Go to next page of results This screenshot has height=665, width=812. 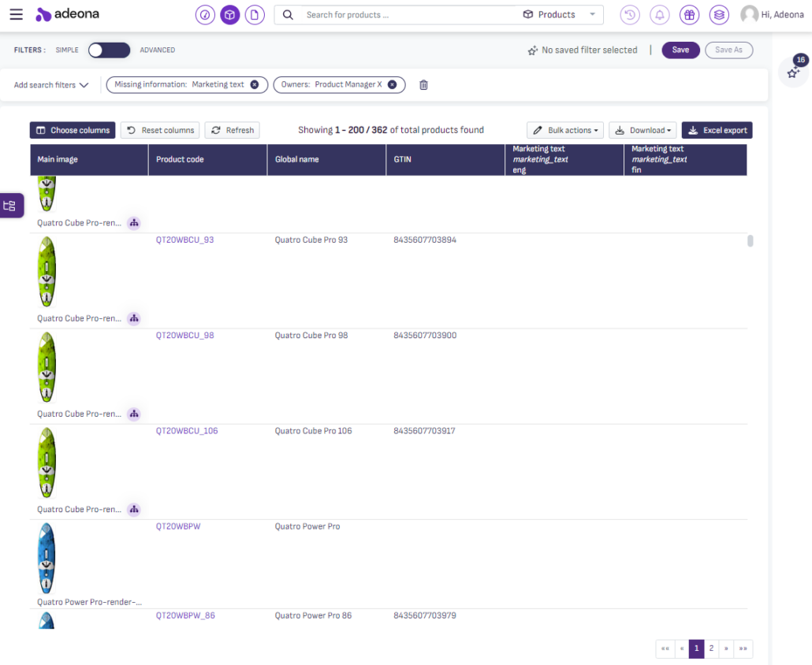click(726, 648)
